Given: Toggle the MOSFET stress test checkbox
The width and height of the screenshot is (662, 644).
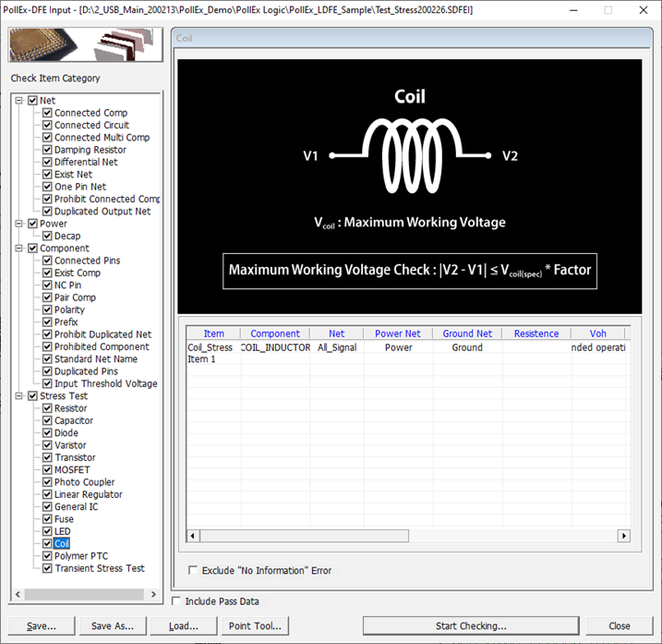Looking at the screenshot, I should coord(47,470).
